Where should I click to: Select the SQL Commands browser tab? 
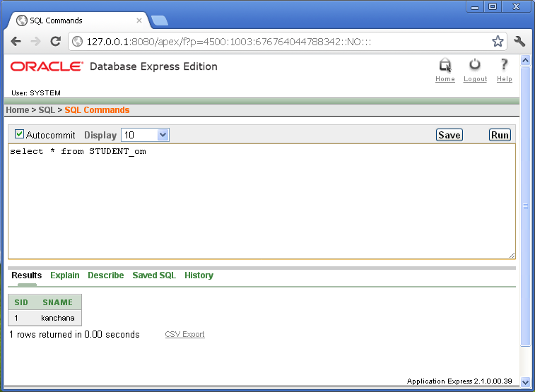click(x=78, y=20)
